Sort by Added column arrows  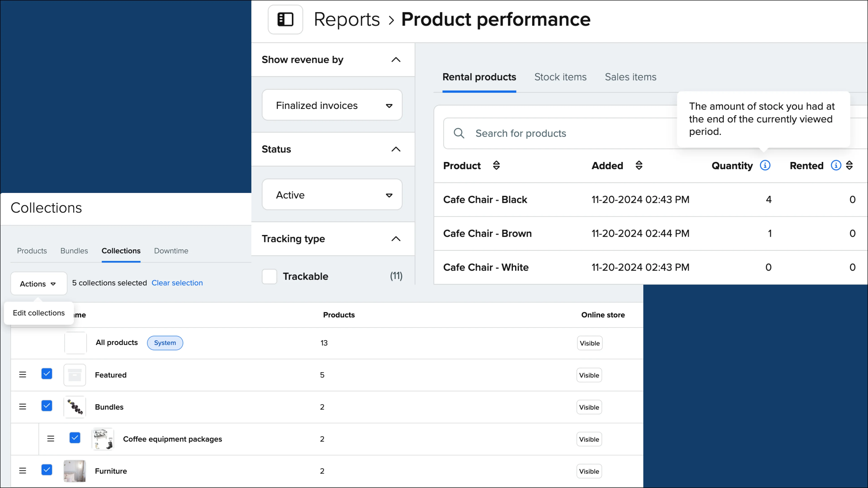[x=639, y=165]
